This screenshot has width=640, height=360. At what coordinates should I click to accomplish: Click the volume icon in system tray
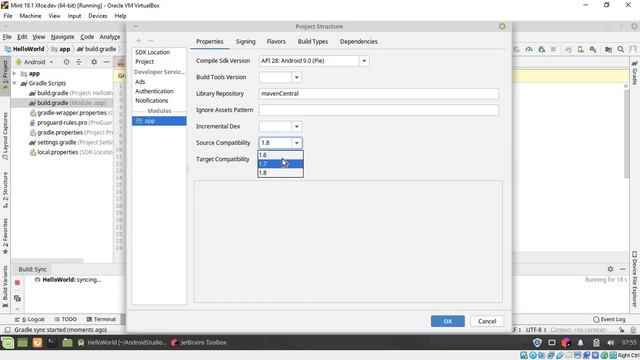(x=611, y=342)
